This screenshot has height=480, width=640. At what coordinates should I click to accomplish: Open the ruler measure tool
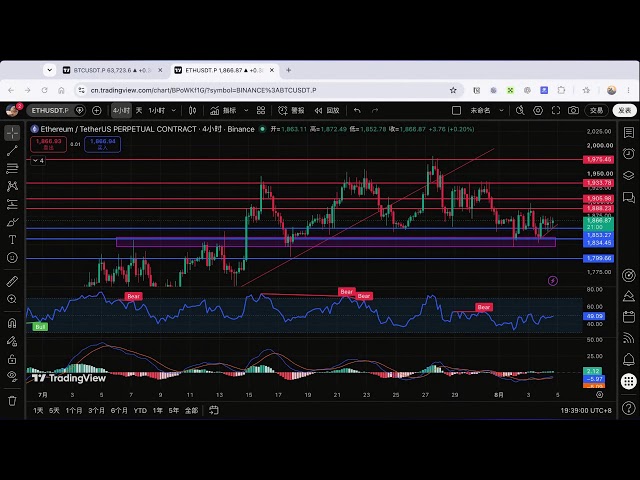pyautogui.click(x=12, y=281)
